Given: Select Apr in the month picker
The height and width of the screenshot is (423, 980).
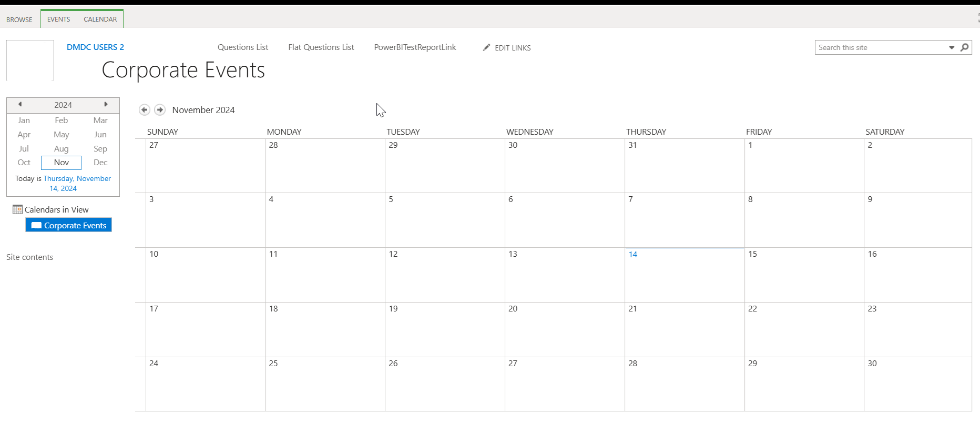Looking at the screenshot, I should pos(24,135).
